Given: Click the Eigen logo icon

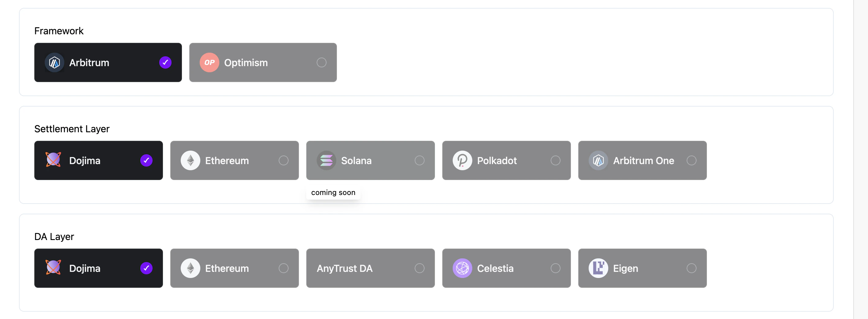Looking at the screenshot, I should click(x=599, y=268).
